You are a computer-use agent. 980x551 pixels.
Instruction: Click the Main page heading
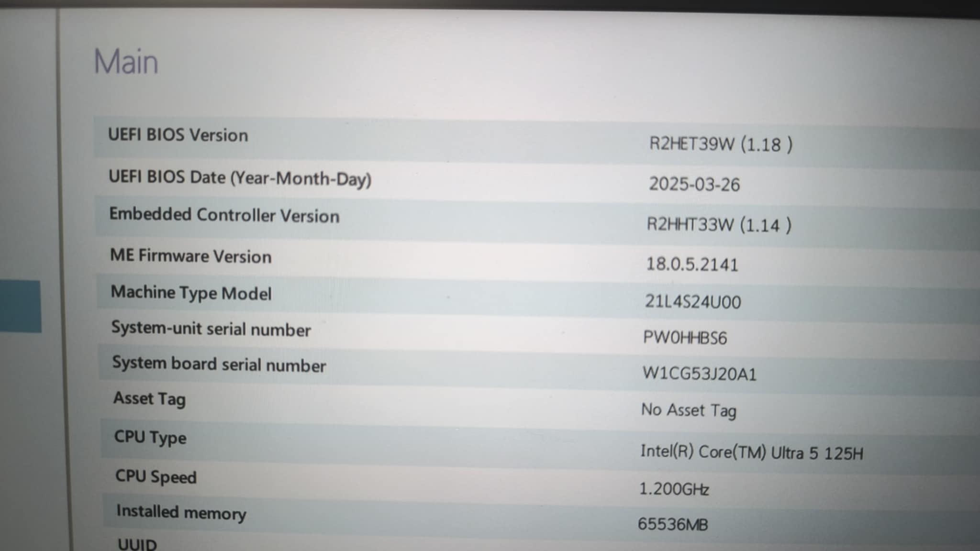click(126, 62)
